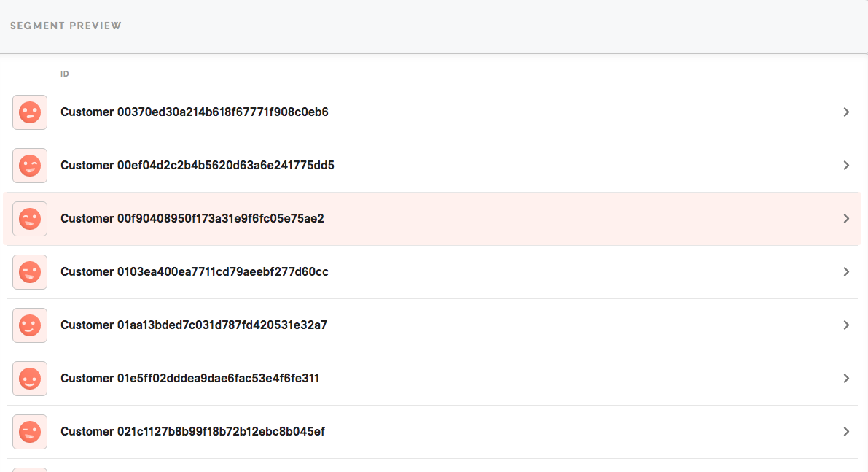Click avatar icon for Customer 00f90408950f173a31e9f6fc05e75ae2
The image size is (868, 472).
tap(30, 219)
